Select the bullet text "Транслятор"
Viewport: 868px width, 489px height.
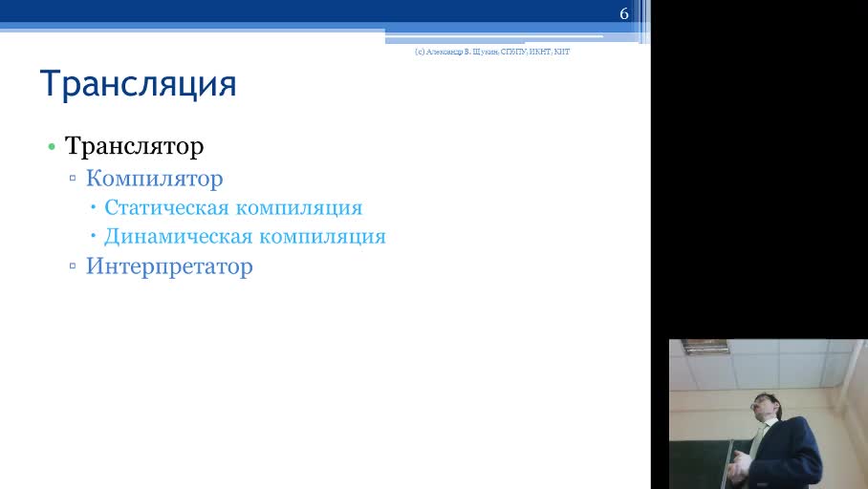click(134, 146)
